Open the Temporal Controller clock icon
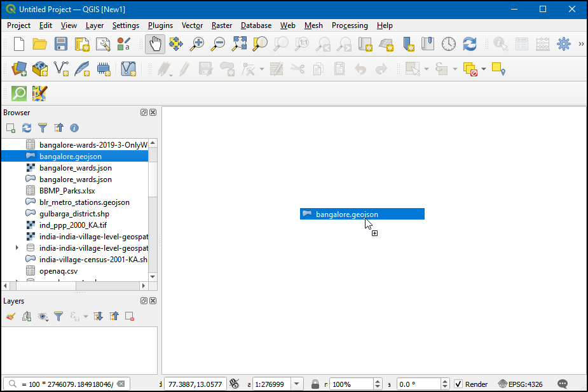This screenshot has height=392, width=588. pyautogui.click(x=449, y=44)
